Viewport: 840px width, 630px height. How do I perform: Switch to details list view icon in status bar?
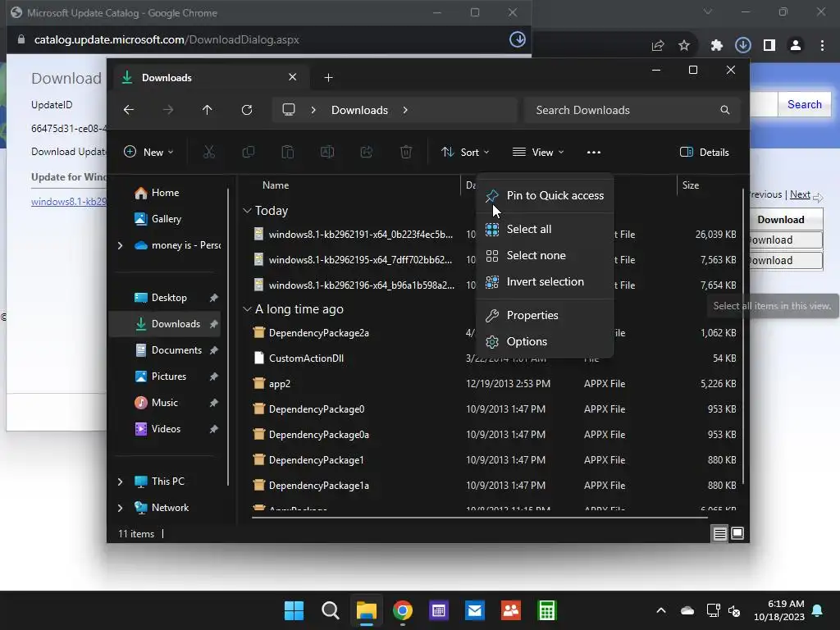(719, 533)
